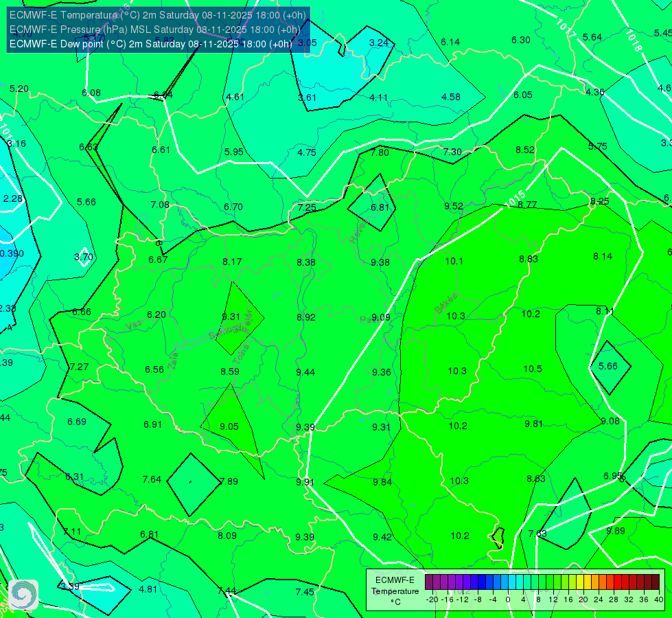Image resolution: width=672 pixels, height=618 pixels.
Task: Click the 9.52 temperature value
Action: pyautogui.click(x=454, y=206)
